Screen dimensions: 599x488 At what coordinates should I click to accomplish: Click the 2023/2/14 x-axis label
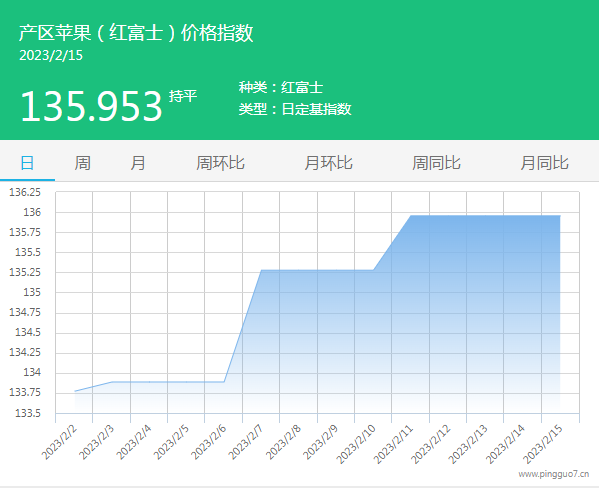(506, 444)
